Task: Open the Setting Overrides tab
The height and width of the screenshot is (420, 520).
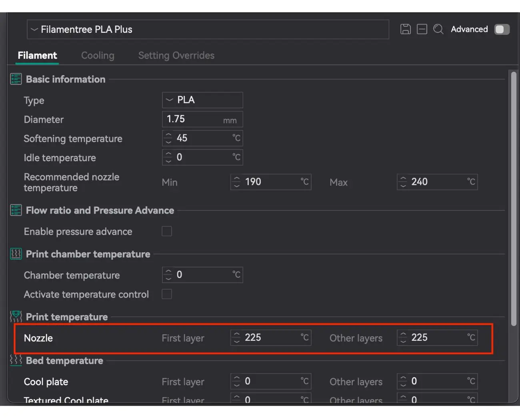Action: pyautogui.click(x=176, y=56)
